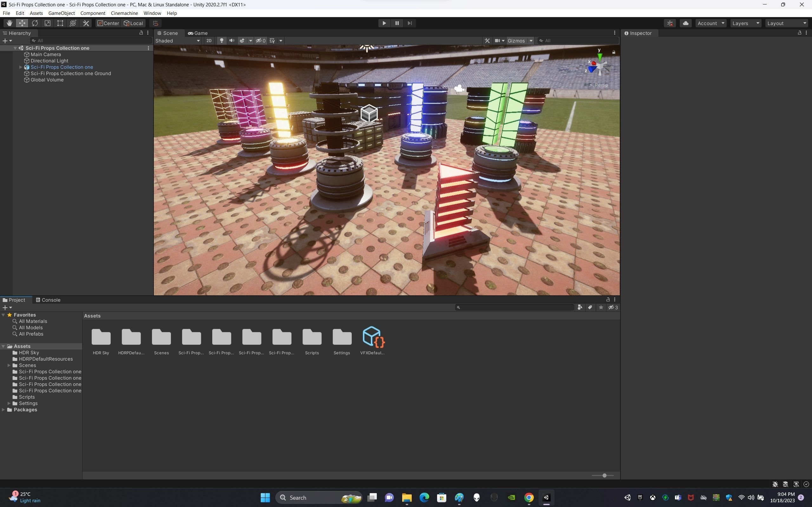Select the Scale tool
Screen dimensions: 812x507
tap(48, 23)
